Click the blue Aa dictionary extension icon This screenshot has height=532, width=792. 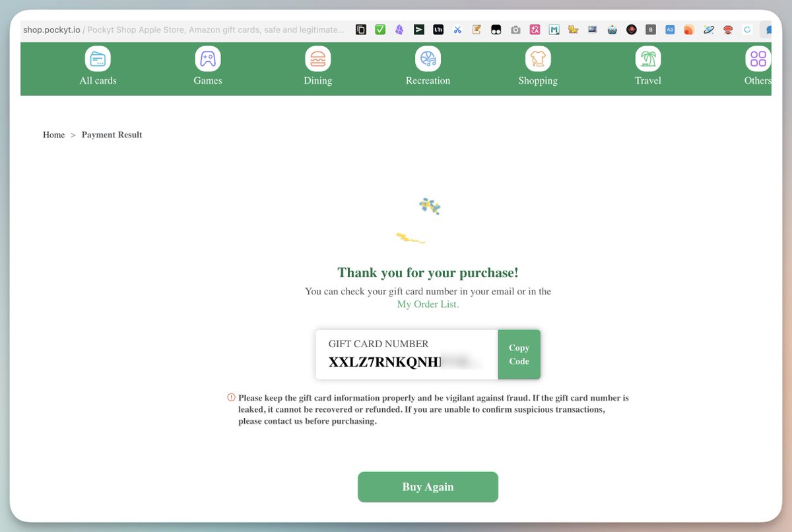[670, 30]
